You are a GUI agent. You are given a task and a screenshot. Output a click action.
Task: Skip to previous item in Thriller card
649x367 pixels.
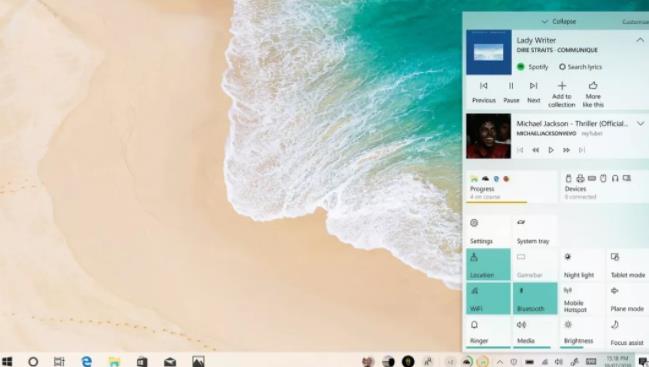coord(520,150)
